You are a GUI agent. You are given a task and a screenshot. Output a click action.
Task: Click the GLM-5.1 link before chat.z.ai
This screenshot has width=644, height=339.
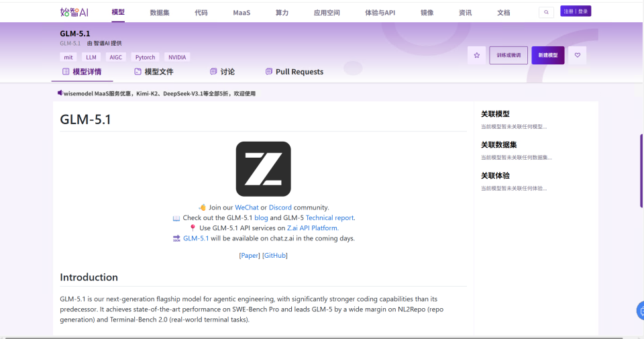pos(196,238)
